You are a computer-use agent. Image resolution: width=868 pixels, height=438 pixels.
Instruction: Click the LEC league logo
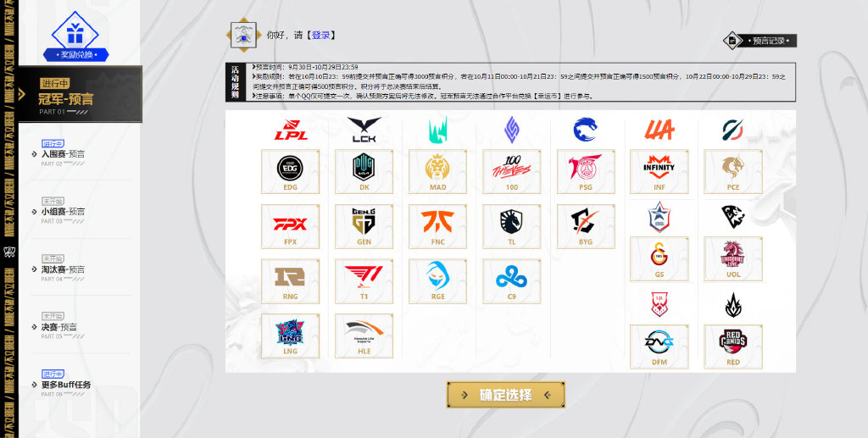coord(437,130)
